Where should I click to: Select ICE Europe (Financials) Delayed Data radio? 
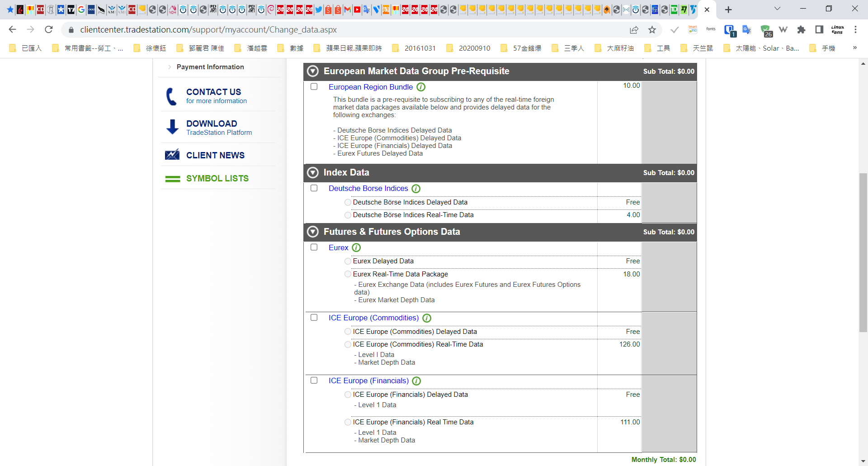point(348,395)
